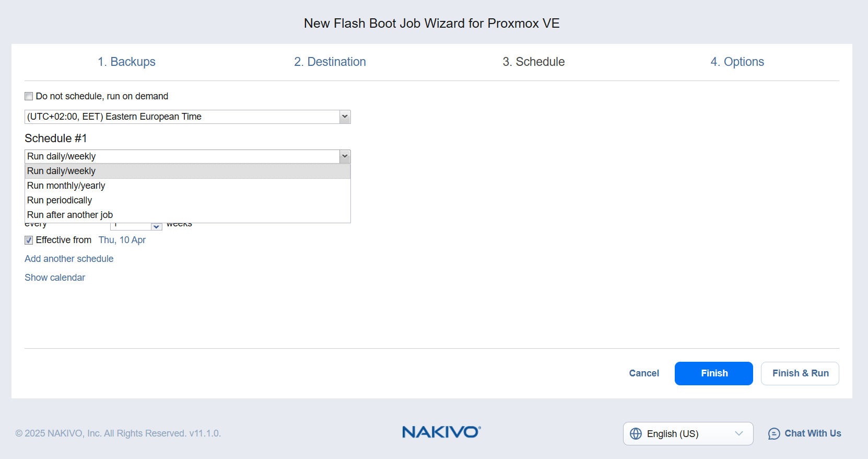Switch to the Destination step
This screenshot has width=868, height=459.
(x=330, y=62)
